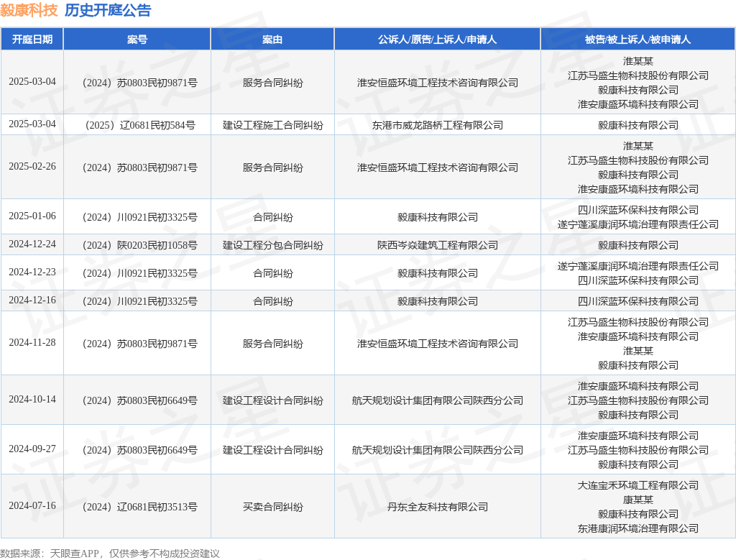736x560 pixels.
Task: Click the 被告/被上诉人/被申请人 column header
Action: pyautogui.click(x=638, y=40)
